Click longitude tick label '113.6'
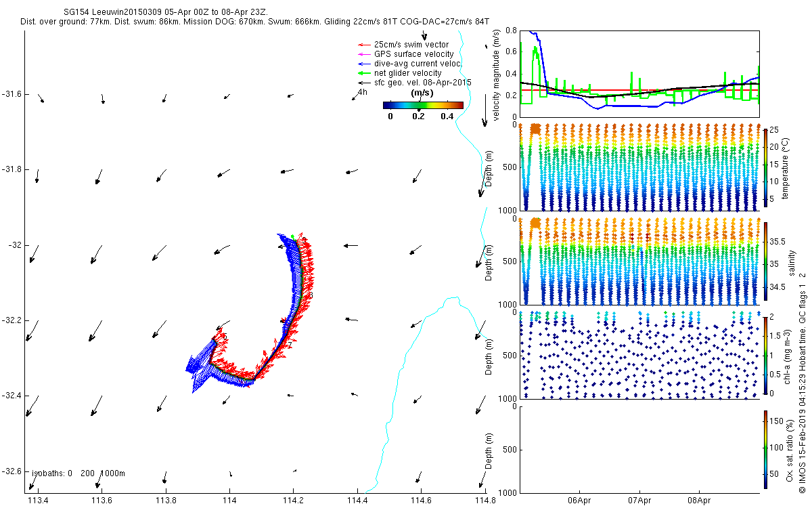This screenshot has height=508, width=812. coord(101,501)
